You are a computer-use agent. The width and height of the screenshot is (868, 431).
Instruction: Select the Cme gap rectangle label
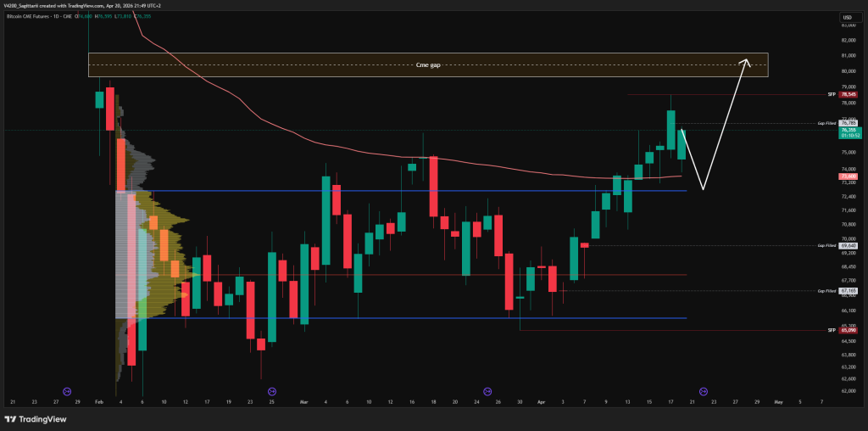[x=427, y=64]
